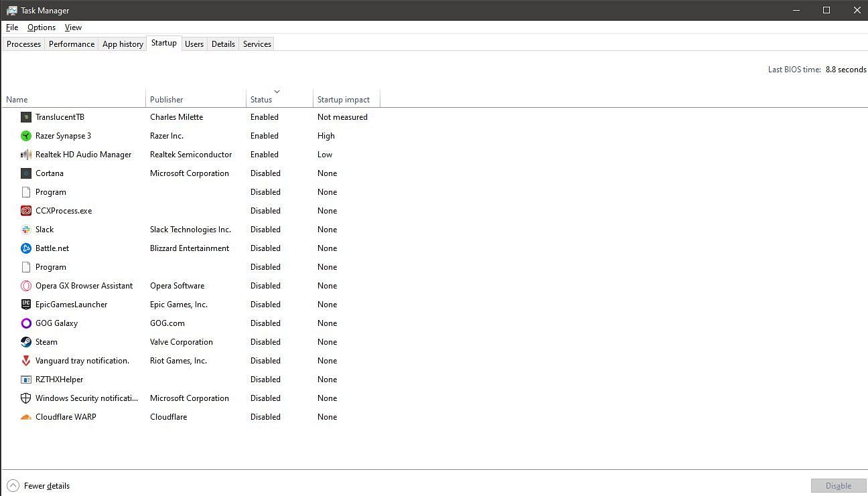Open the Options menu

coord(42,27)
